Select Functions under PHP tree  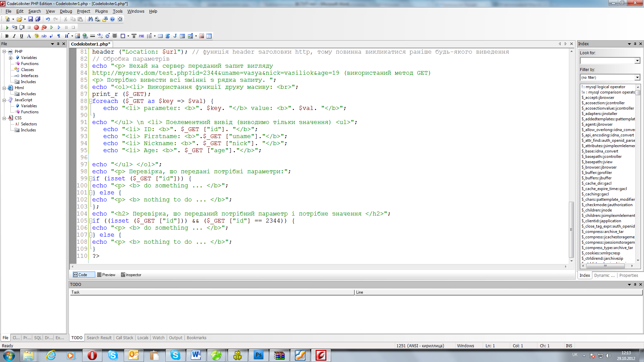point(30,64)
